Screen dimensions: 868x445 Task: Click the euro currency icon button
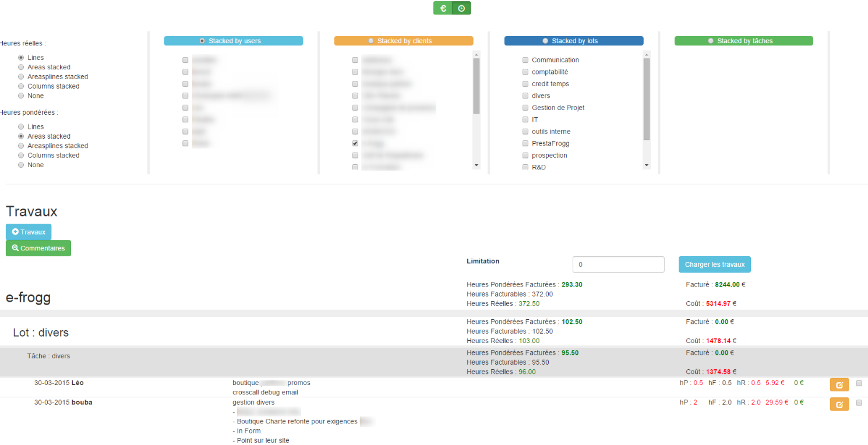point(443,8)
